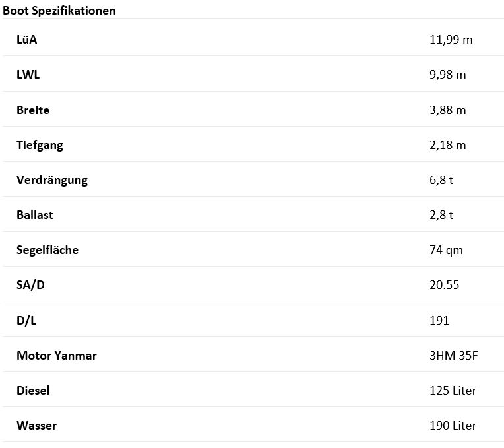Select the LWL label
This screenshot has width=504, height=448.
28,75
